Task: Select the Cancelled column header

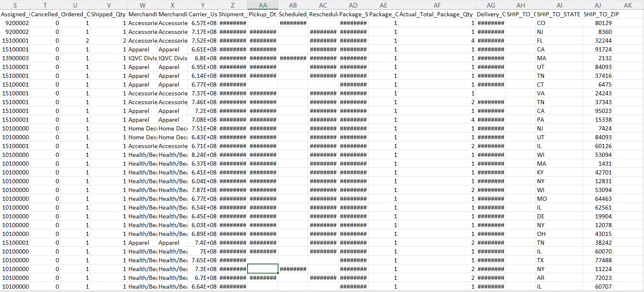Action: pos(45,14)
